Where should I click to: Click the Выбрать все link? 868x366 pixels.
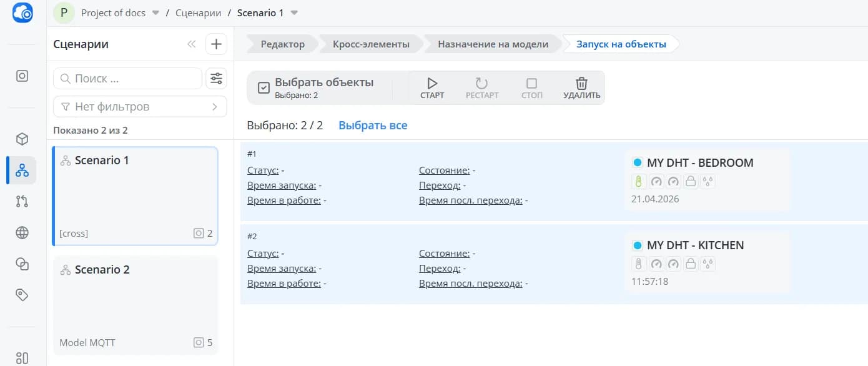point(373,126)
